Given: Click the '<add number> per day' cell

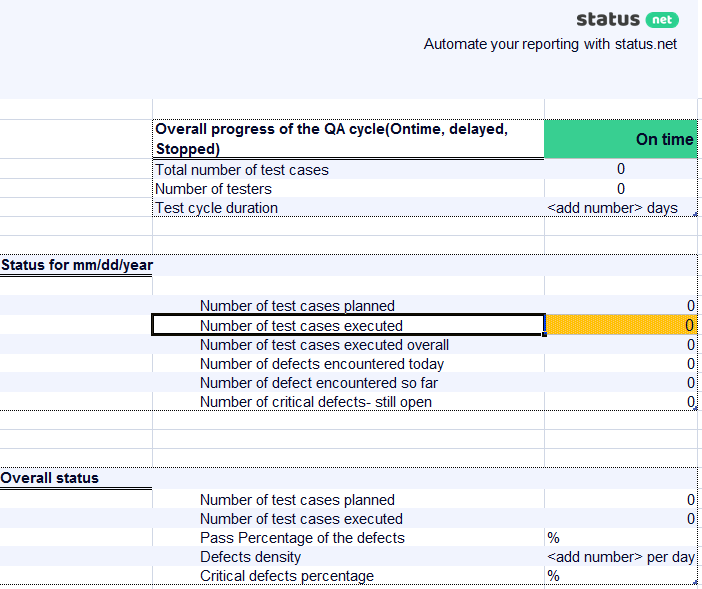Looking at the screenshot, I should tap(621, 556).
